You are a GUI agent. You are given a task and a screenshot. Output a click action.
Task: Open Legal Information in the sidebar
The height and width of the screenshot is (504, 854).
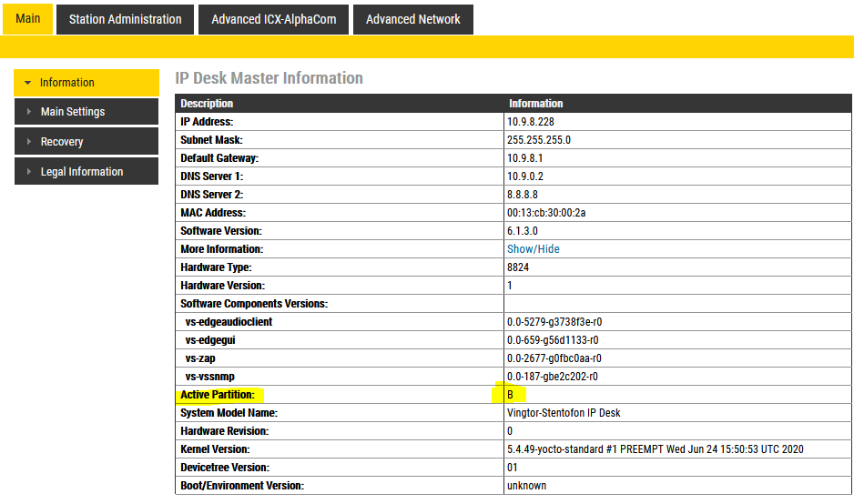[x=82, y=172]
